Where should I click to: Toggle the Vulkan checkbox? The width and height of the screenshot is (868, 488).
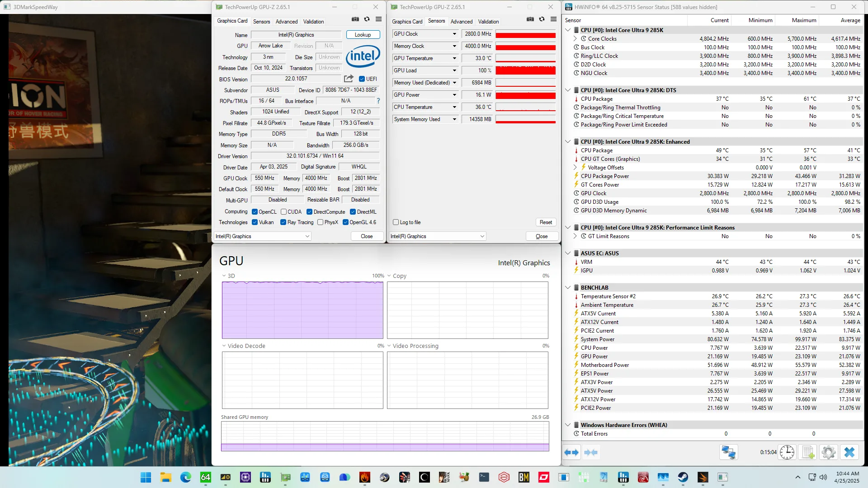(255, 222)
